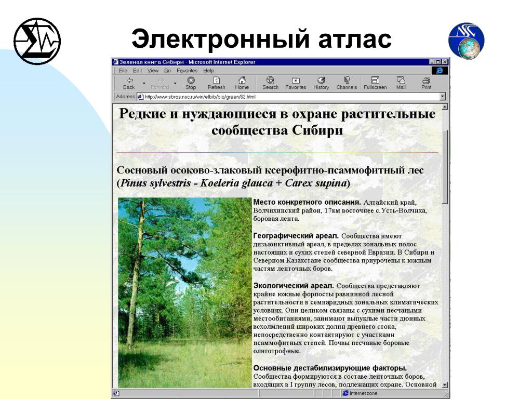Click the species name 'Pinus sylvestris'

pyautogui.click(x=156, y=183)
